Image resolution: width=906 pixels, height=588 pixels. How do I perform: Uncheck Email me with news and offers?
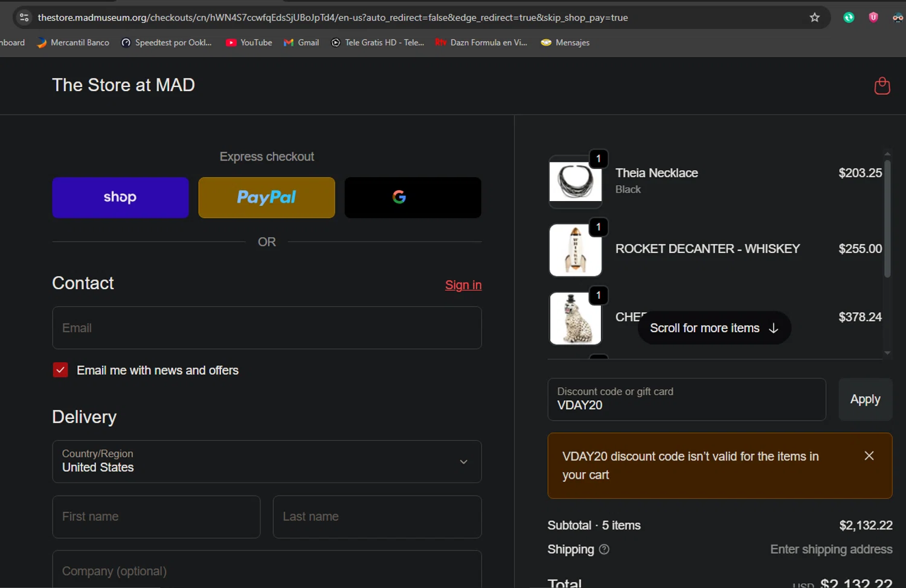pos(60,370)
